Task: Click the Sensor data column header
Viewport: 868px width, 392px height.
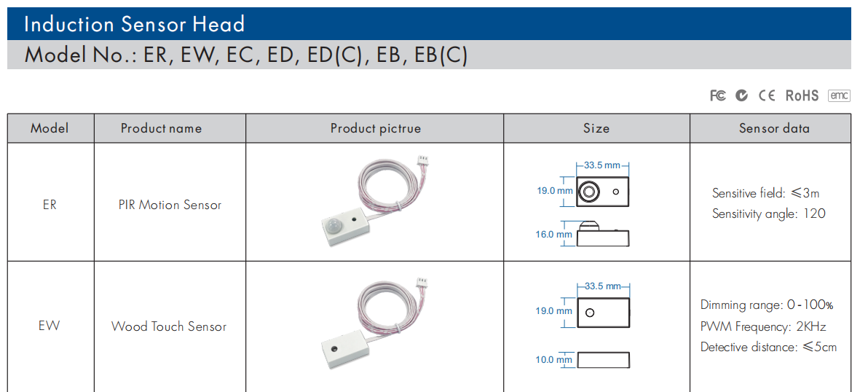Action: (770, 128)
